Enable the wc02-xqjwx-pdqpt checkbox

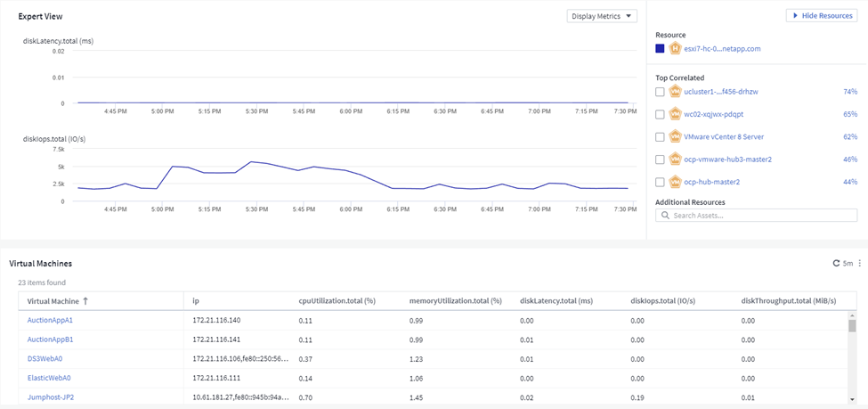[660, 114]
